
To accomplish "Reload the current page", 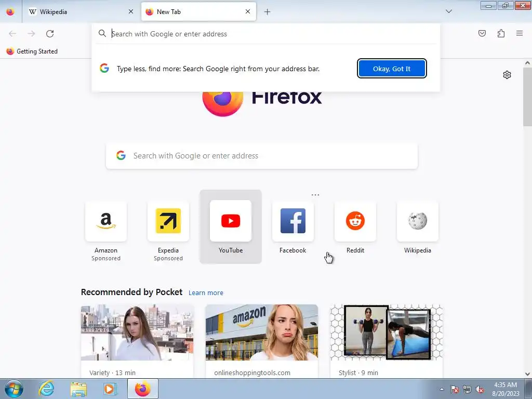I will 50,34.
